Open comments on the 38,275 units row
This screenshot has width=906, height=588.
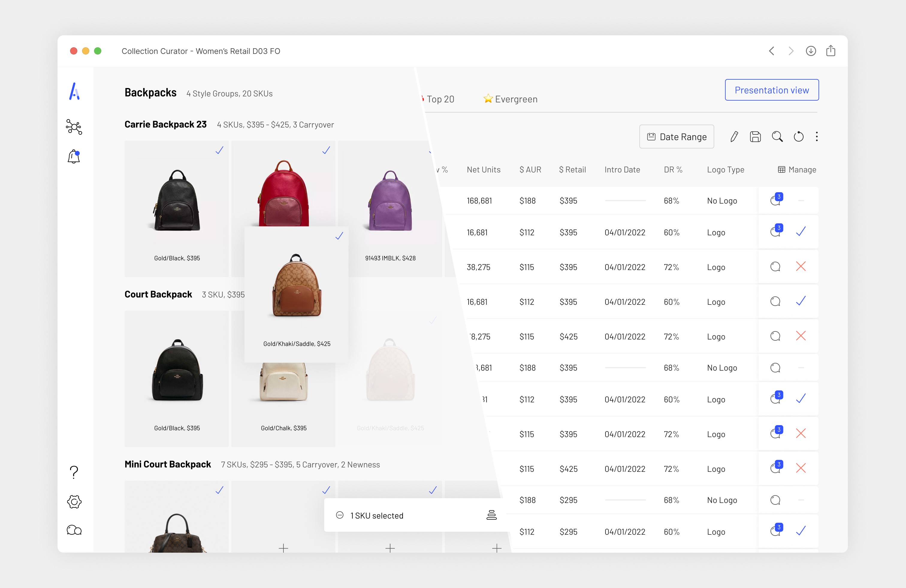point(775,267)
